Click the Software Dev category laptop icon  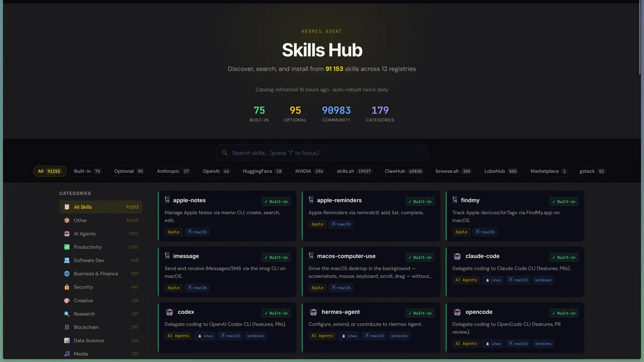click(67, 260)
